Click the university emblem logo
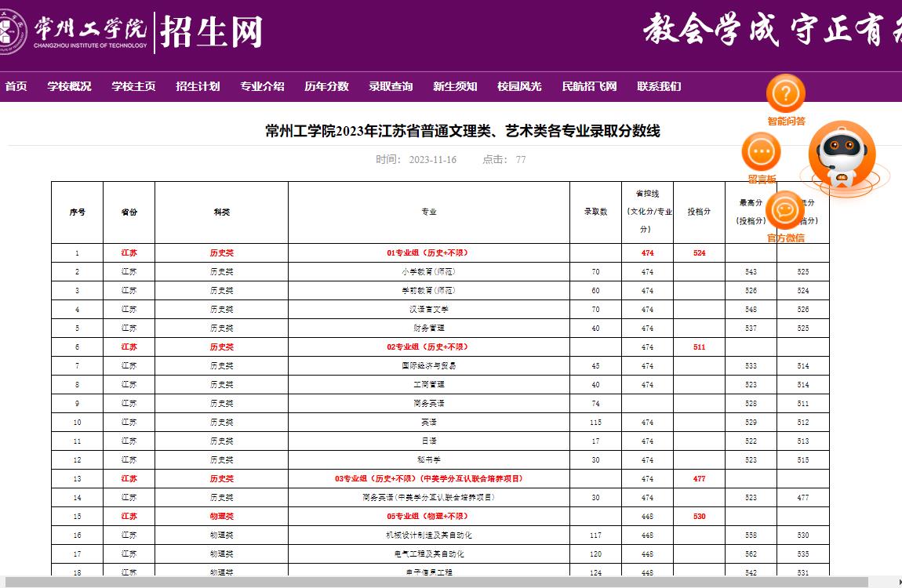 pos(12,31)
